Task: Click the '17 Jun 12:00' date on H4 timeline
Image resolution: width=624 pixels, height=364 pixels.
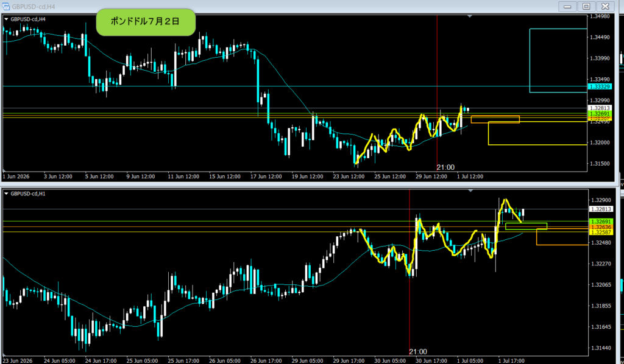Action: pyautogui.click(x=266, y=177)
